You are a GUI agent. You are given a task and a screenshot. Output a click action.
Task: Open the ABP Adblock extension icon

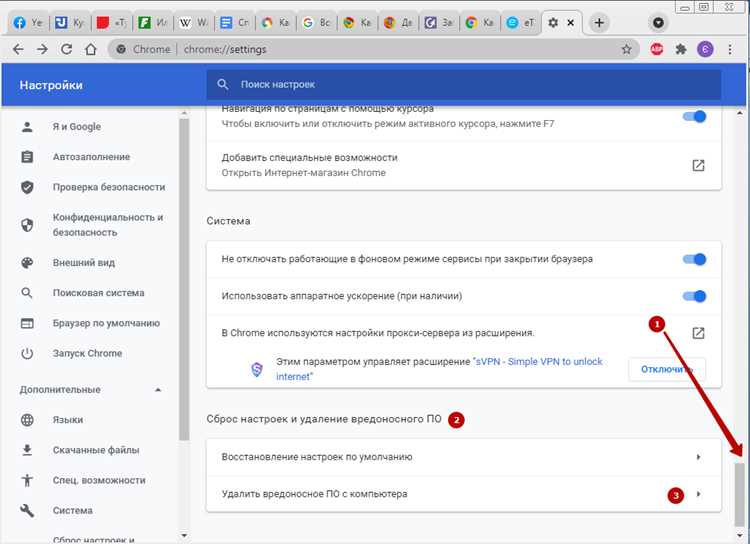[x=657, y=49]
